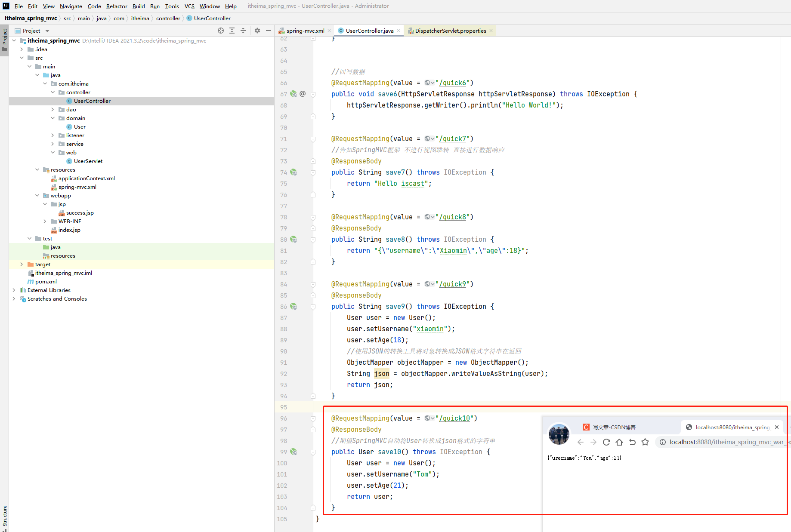Close the localhost browser tab
791x532 pixels.
[x=777, y=427]
